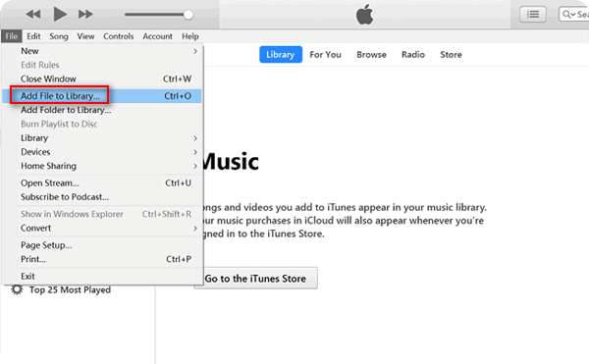Choose Close Window from File menu
589x364 pixels.
[102, 78]
